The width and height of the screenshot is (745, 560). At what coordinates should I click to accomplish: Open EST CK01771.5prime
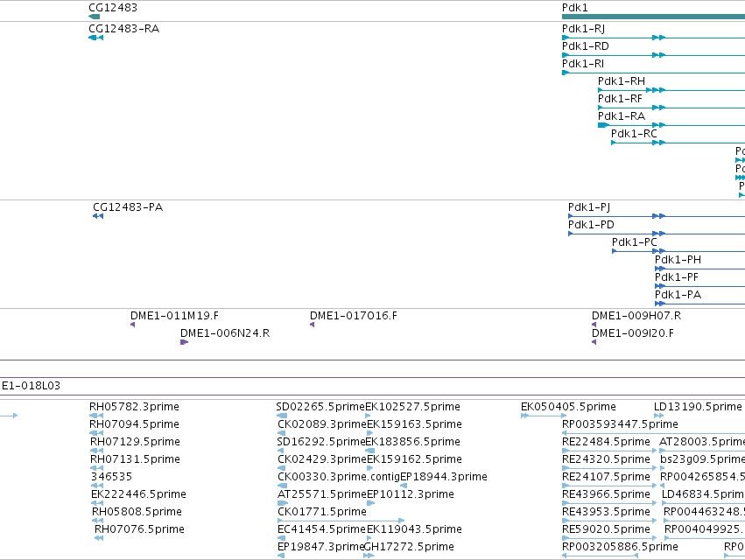(x=322, y=512)
